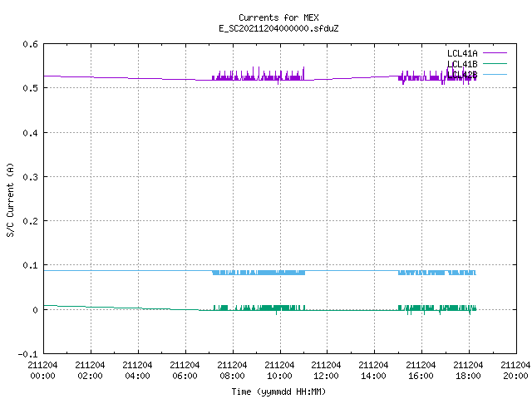
Task: Click the y-axis tick value 0.5
Action: (30, 88)
